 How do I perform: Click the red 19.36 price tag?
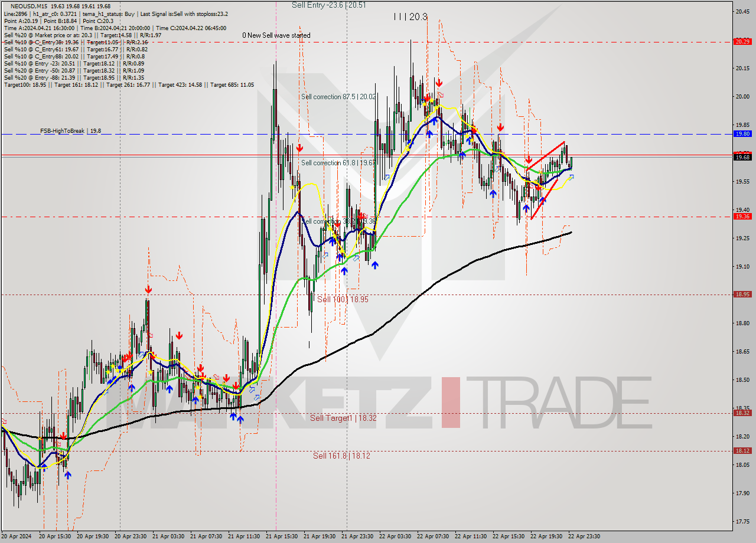pos(742,217)
